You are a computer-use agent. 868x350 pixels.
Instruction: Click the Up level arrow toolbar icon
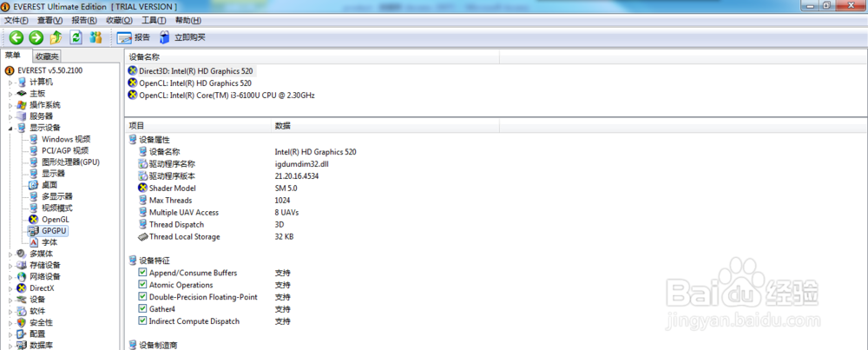56,37
